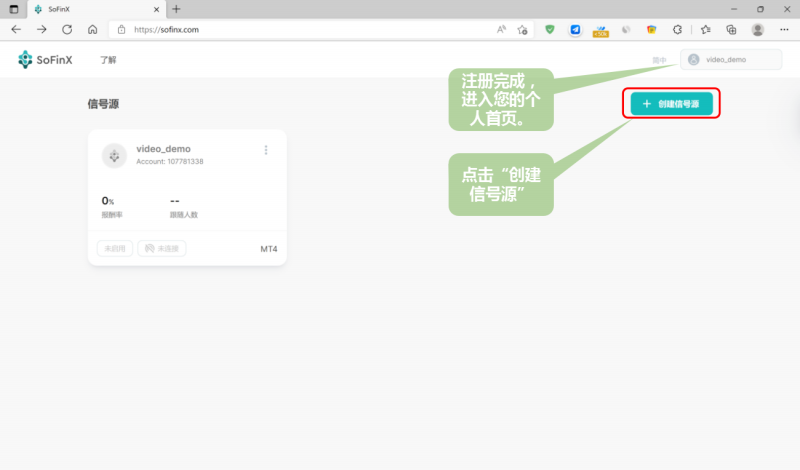Image resolution: width=800 pixels, height=470 pixels.
Task: Click the Account: 107781338 text
Action: [x=170, y=161]
